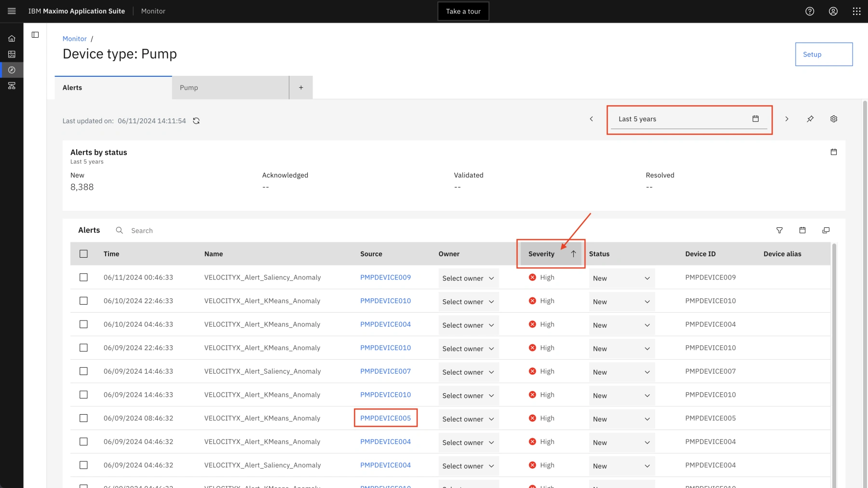Click the Setup button
This screenshot has height=488, width=868.
click(x=824, y=54)
